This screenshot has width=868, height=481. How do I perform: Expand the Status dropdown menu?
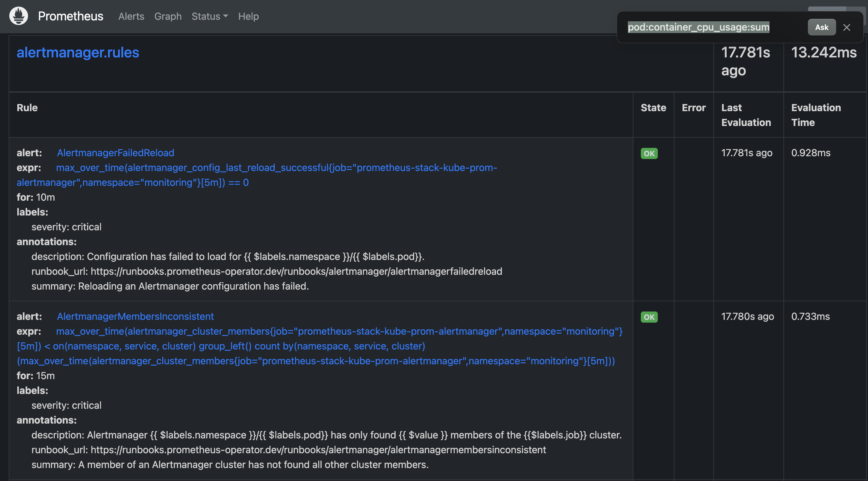tap(209, 16)
